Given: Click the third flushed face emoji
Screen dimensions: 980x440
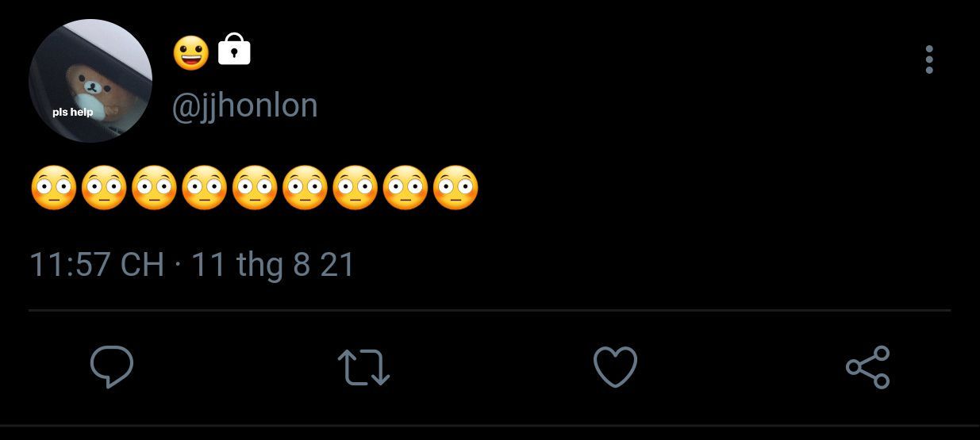Looking at the screenshot, I should (x=154, y=188).
